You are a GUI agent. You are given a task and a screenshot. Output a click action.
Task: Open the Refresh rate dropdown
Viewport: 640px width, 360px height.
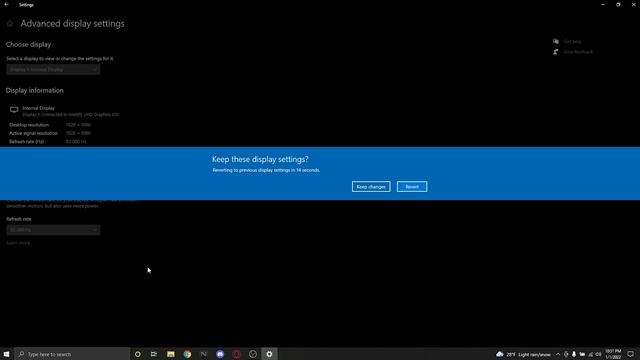[53, 230]
